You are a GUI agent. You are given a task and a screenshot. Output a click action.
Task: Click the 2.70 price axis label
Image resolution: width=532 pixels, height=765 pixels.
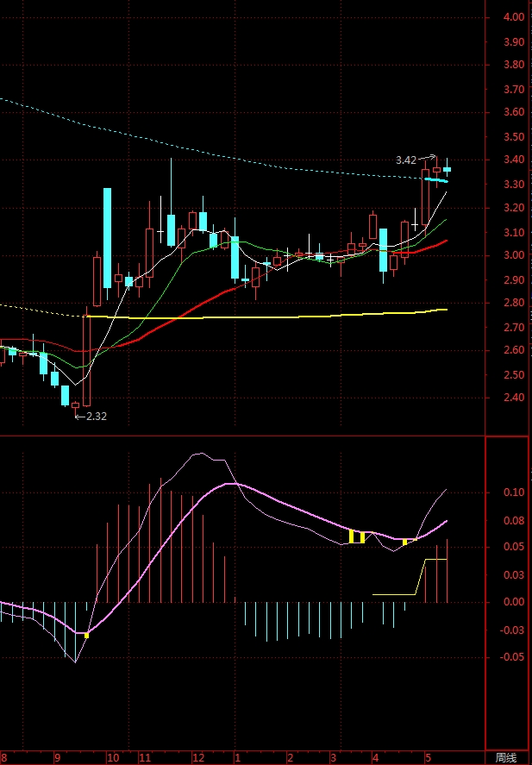click(514, 328)
